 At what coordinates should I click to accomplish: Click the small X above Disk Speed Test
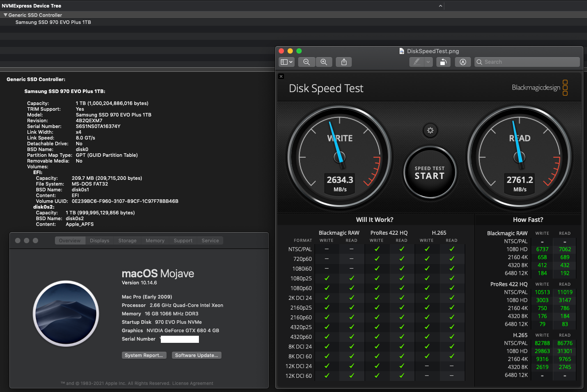click(281, 76)
